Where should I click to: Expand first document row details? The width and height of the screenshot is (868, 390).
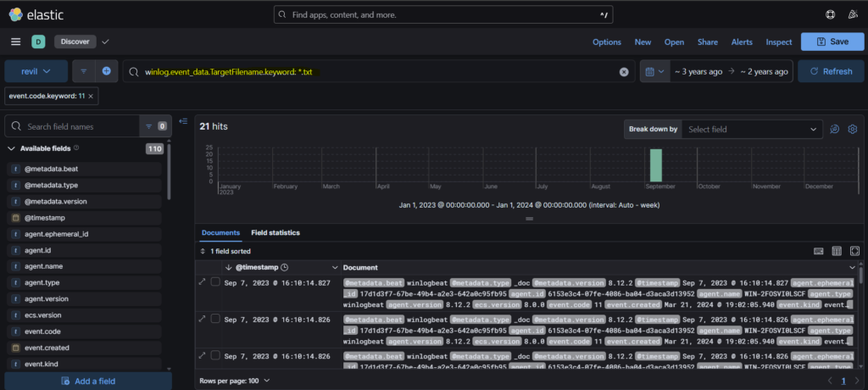(202, 282)
